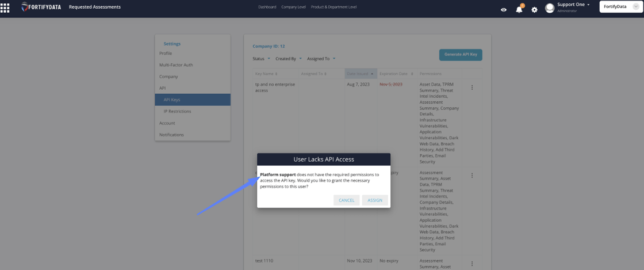
Task: Click 'No expiry' in test 1110 row
Action: 388,261
